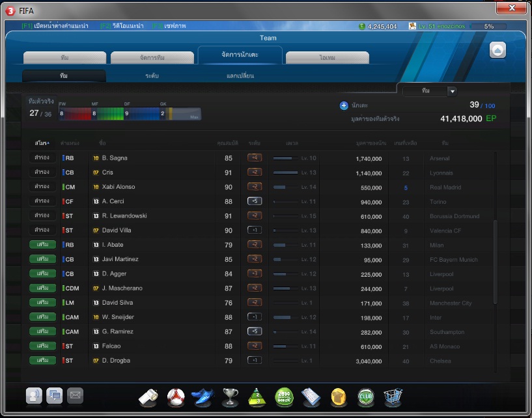The width and height of the screenshot is (532, 418).
Task: Open the F2 tutorial video link
Action: pos(122,26)
